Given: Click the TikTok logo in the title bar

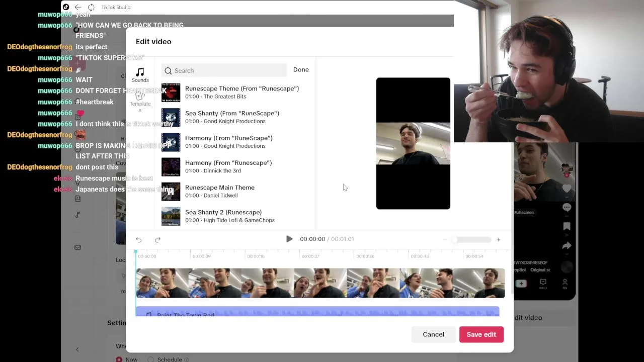Looking at the screenshot, I should [x=66, y=7].
